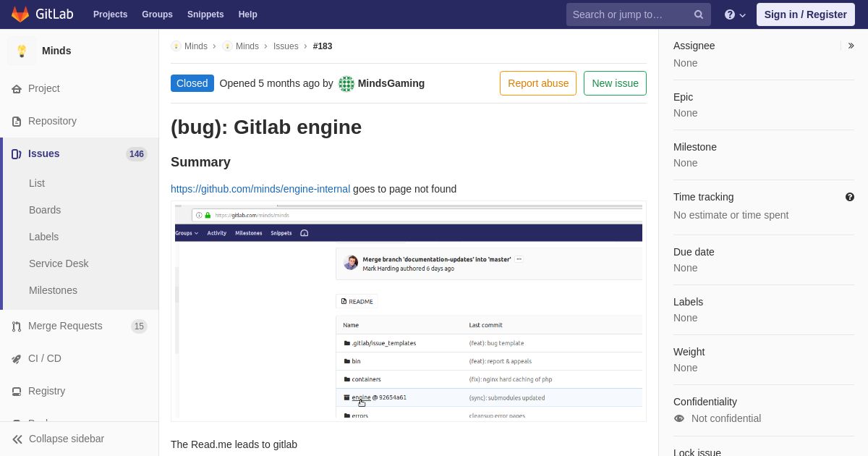Screen dimensions: 868x456
Task: Click the 15 merge requests badge
Action: click(139, 326)
